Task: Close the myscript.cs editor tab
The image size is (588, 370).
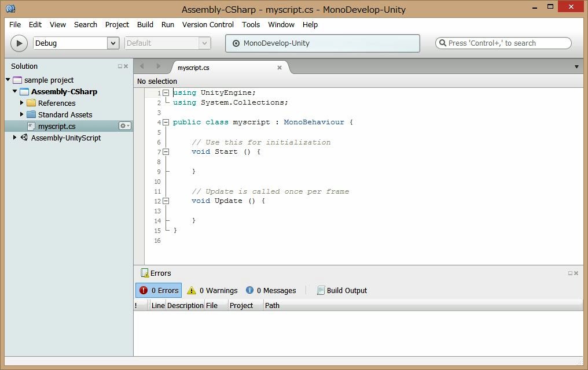Action: click(280, 68)
